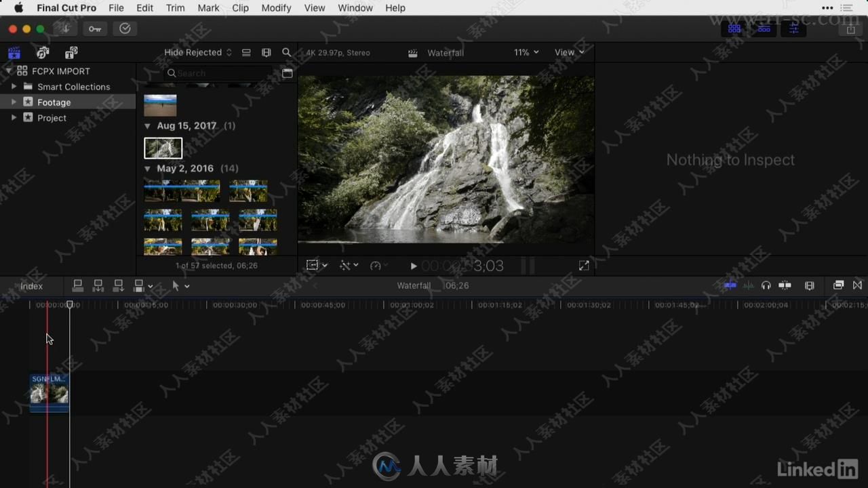Open the viewer View options dropdown

(569, 52)
